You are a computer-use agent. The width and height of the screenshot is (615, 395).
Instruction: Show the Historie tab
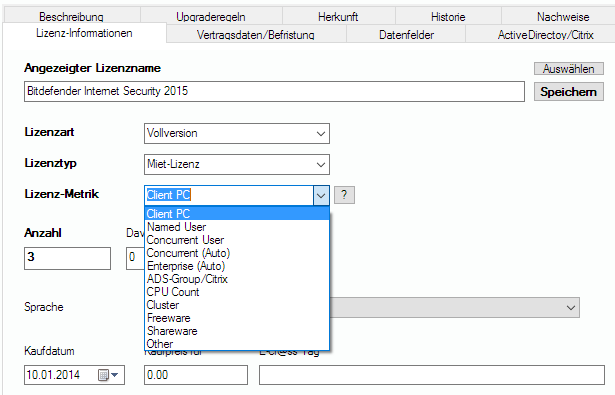[448, 16]
